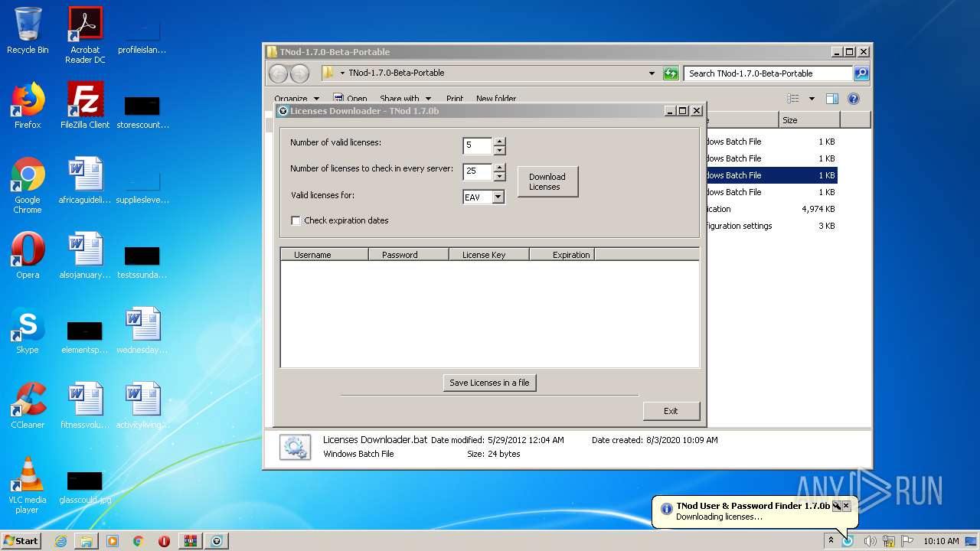
Task: Increase number of valid licenses
Action: (499, 142)
